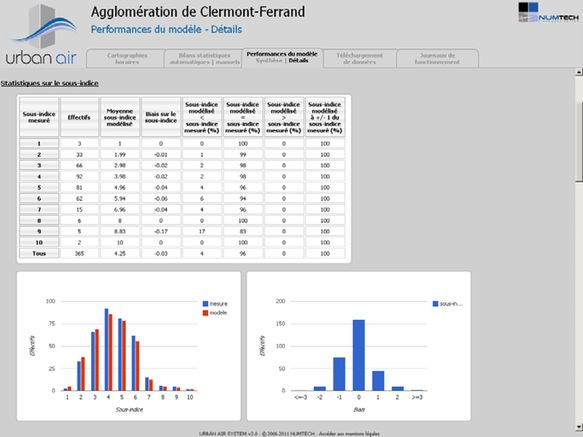
Task: Click the Effectifs column header
Action: (79, 117)
